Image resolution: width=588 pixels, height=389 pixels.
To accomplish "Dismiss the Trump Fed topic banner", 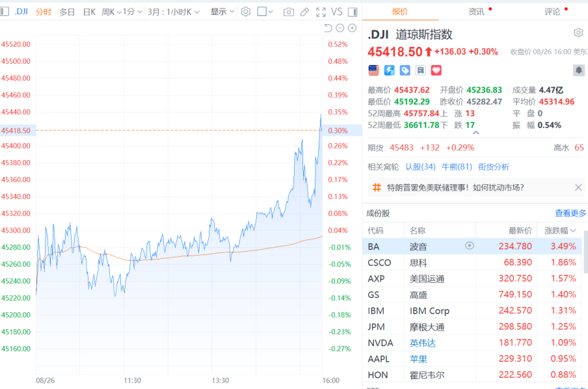I will (578, 187).
